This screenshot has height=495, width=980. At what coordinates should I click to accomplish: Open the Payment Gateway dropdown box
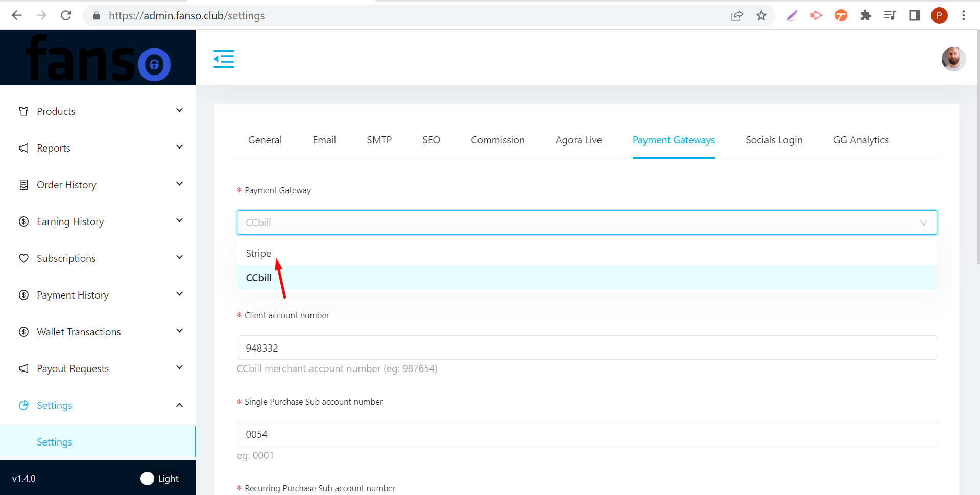click(586, 222)
